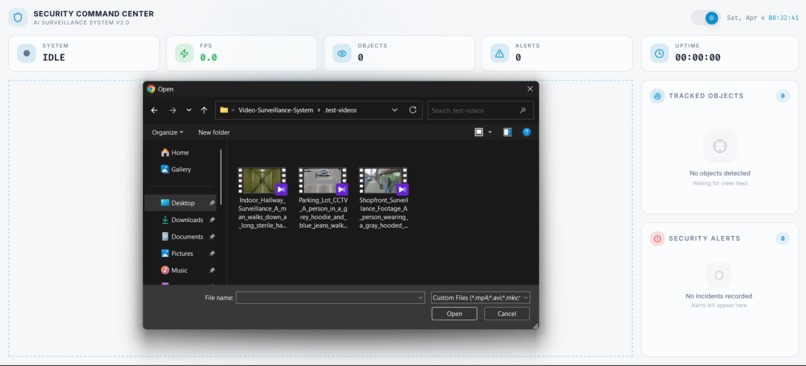Click the Security Alerts red header icon
Screen dimensions: 806x366
click(657, 239)
